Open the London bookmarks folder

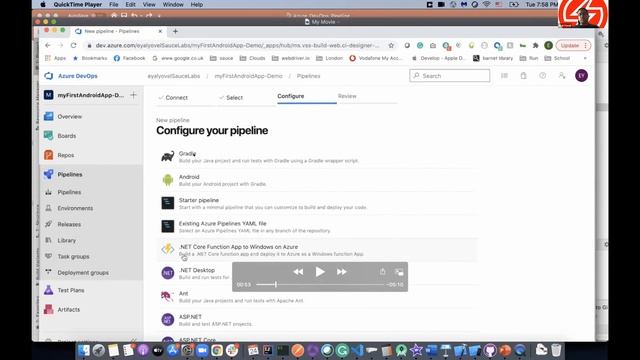329,58
